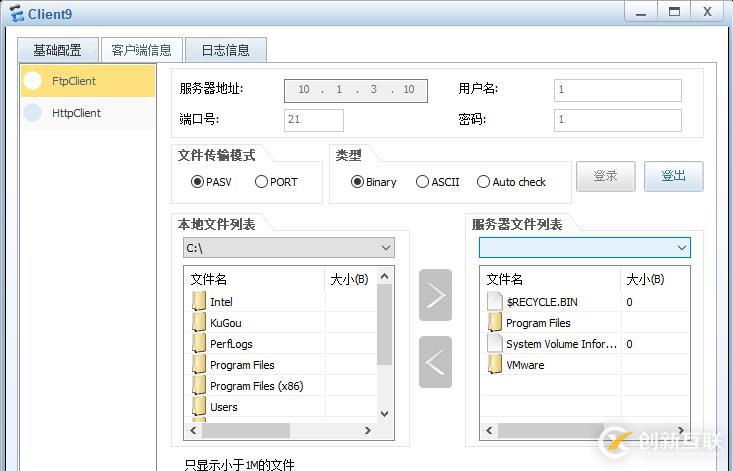733x471 pixels.
Task: Click the 服务器地址 IP address field
Action: [x=356, y=91]
